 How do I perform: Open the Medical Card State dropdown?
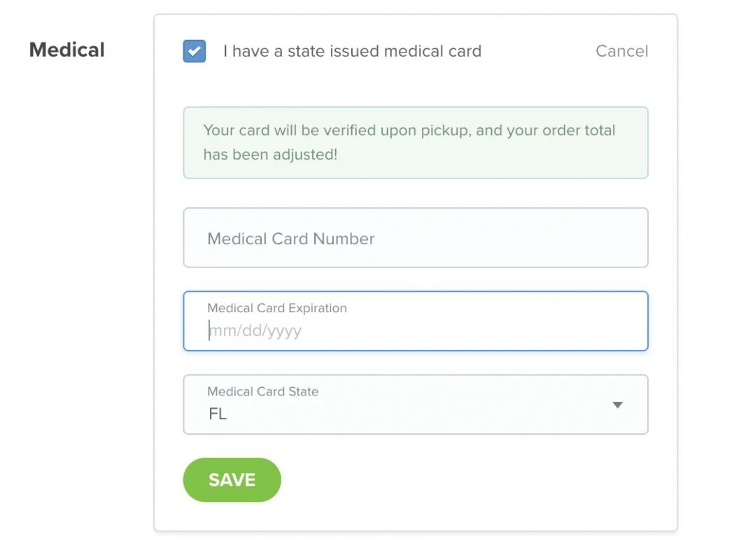click(415, 405)
